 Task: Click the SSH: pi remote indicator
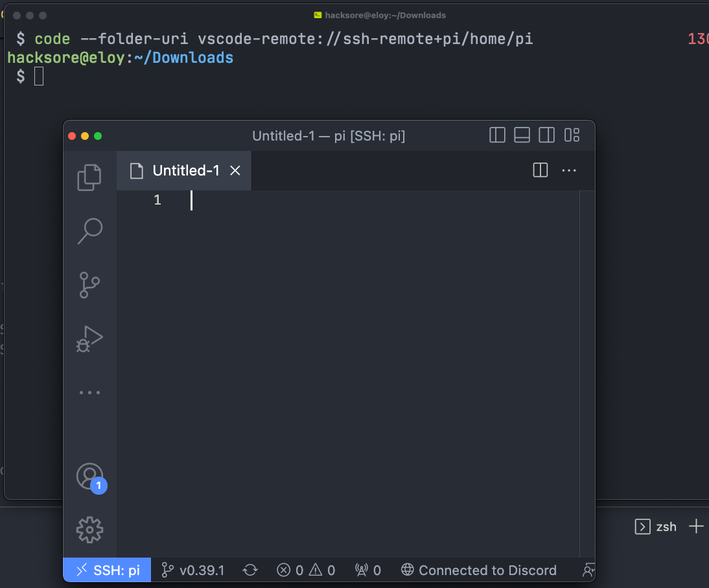(107, 570)
